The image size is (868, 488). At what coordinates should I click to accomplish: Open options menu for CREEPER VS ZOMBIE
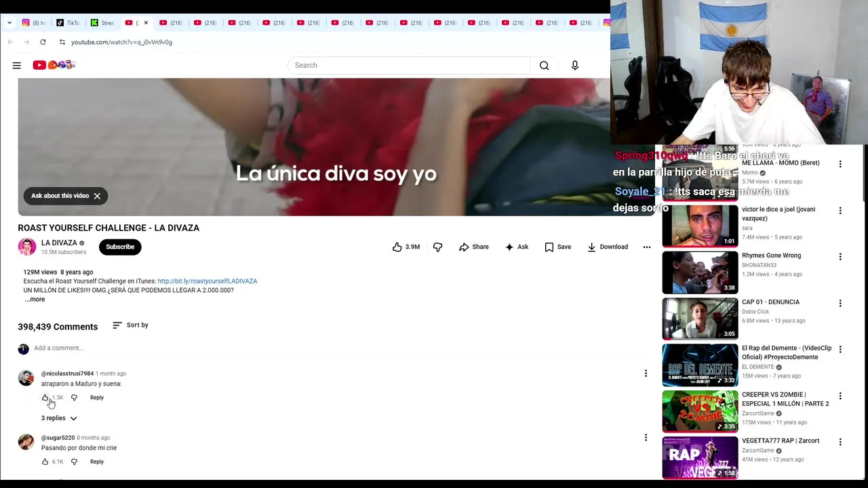(840, 396)
